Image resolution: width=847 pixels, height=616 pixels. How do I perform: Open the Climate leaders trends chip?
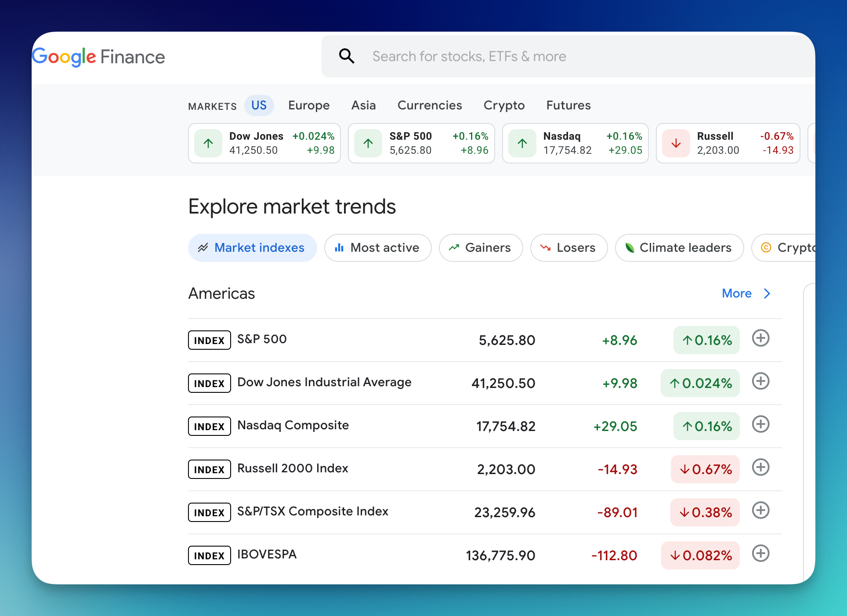click(x=679, y=248)
